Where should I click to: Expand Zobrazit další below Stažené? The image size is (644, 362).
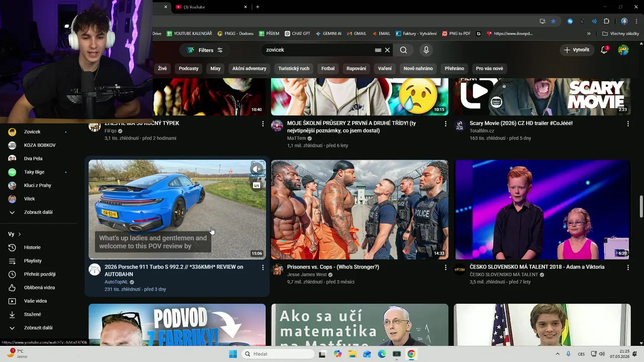click(x=38, y=328)
